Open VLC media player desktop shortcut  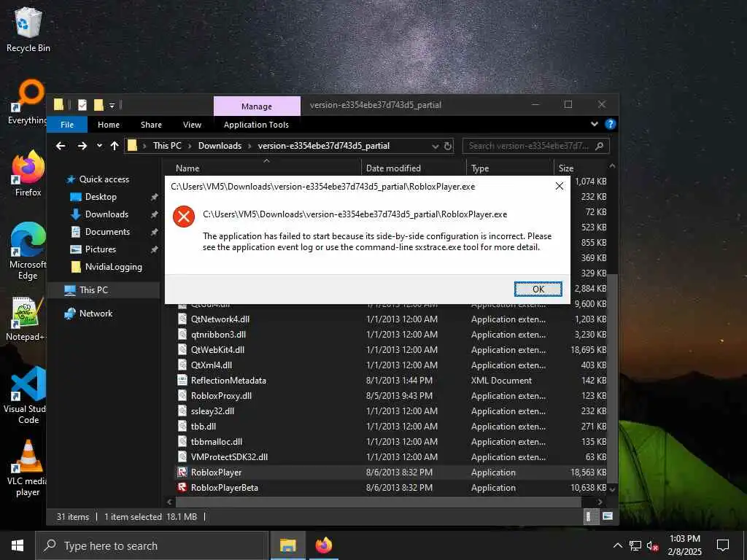[x=28, y=469]
